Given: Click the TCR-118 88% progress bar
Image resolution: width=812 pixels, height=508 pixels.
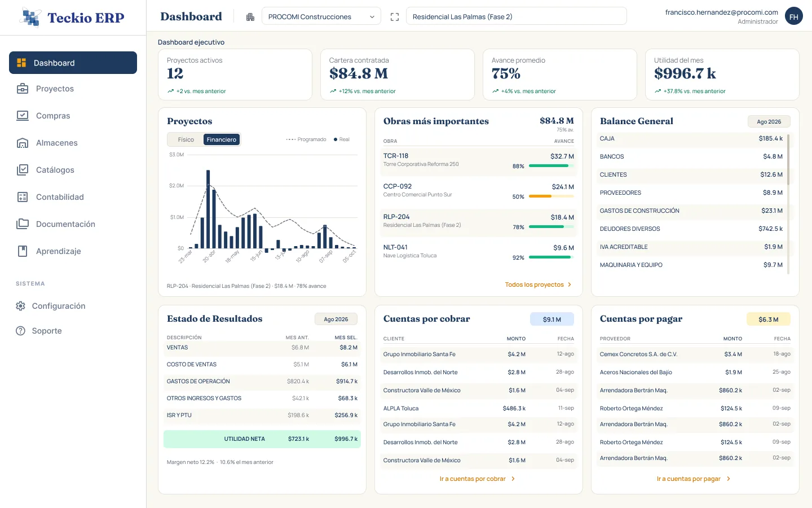Looking at the screenshot, I should [x=551, y=166].
